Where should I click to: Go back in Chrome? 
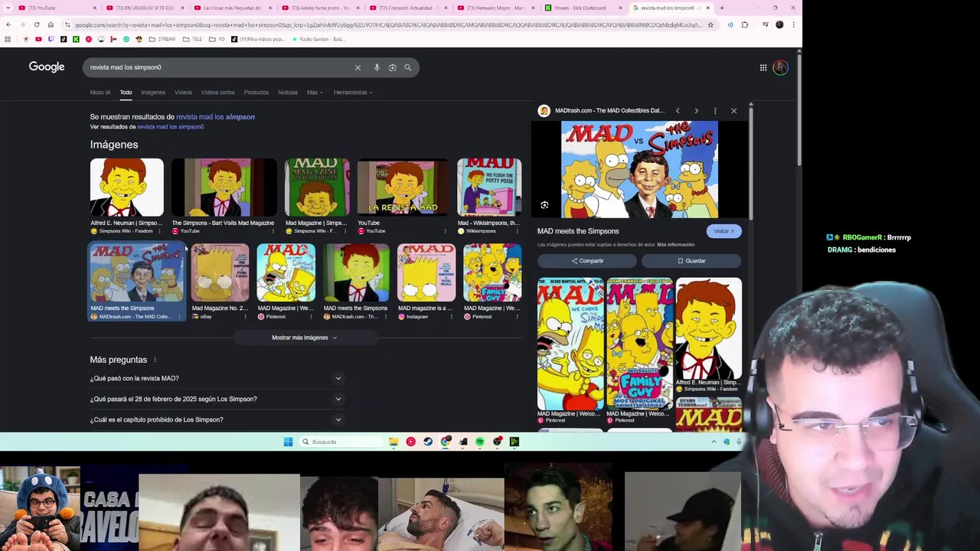[8, 24]
